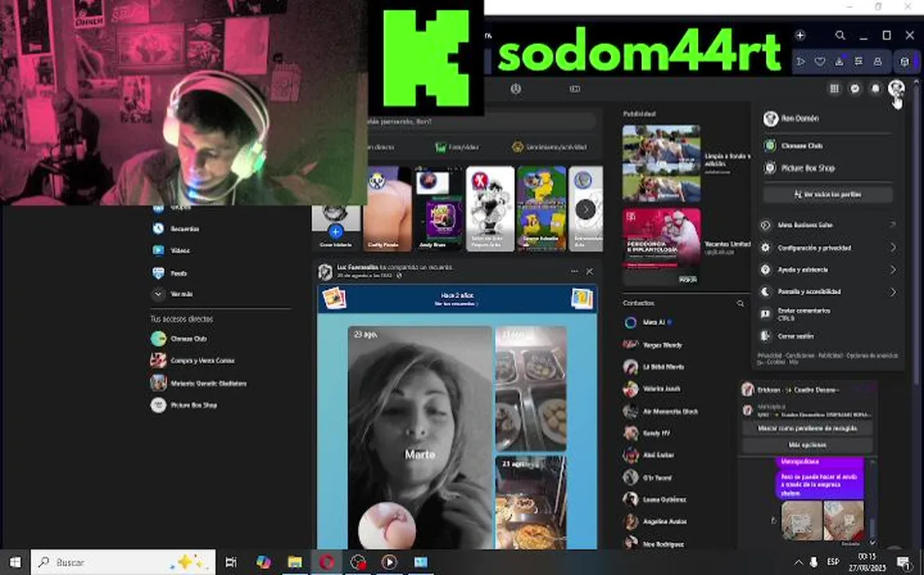
Task: Click Enviar comentarios menu entry
Action: pyautogui.click(x=828, y=314)
